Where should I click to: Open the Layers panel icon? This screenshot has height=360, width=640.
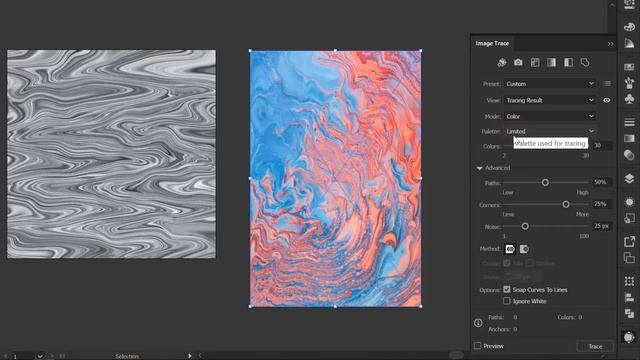coord(629,178)
